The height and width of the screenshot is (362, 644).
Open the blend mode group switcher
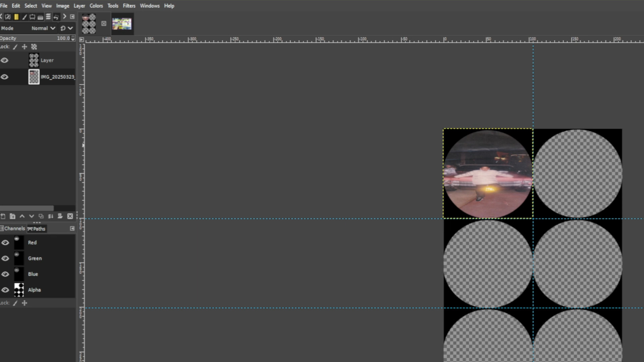(66, 28)
